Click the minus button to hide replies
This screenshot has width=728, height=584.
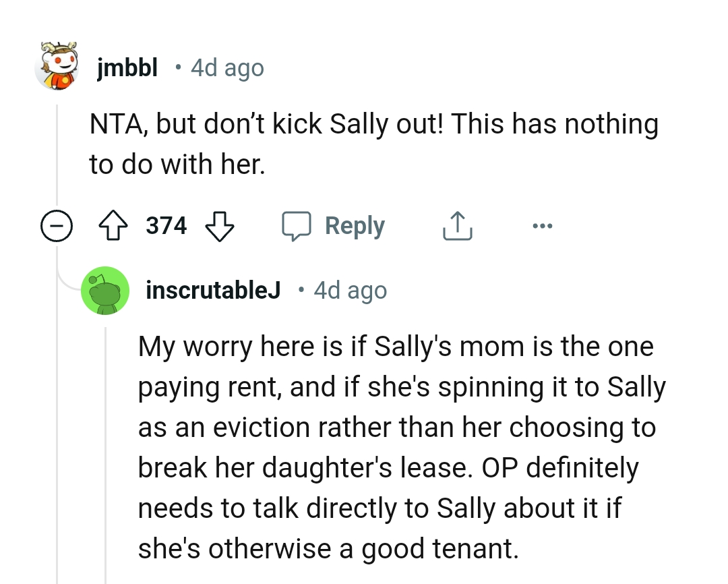point(57,226)
